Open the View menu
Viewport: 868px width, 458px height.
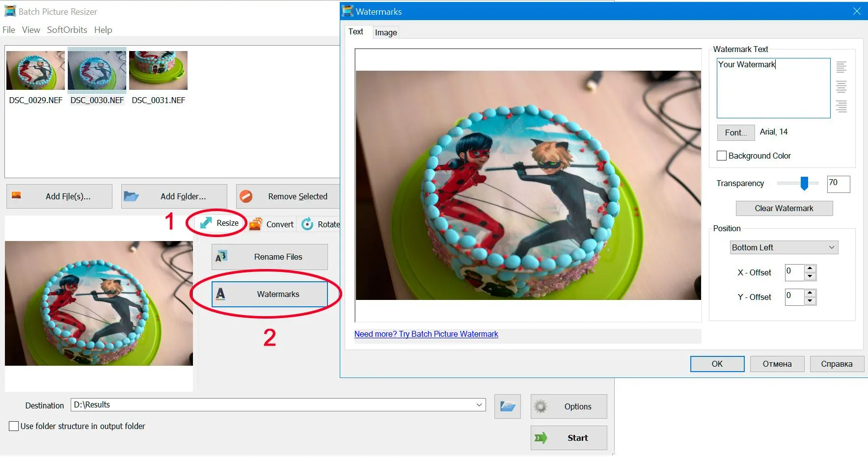tap(31, 30)
